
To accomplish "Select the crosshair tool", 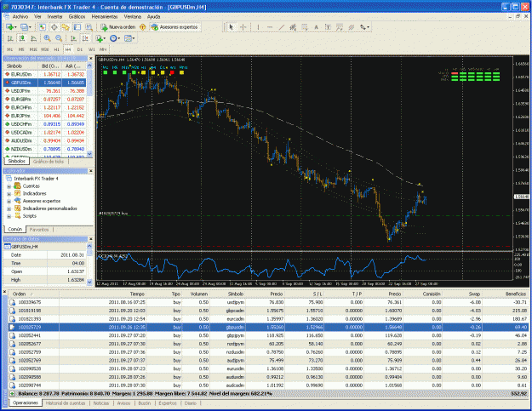I will pyautogui.click(x=243, y=27).
